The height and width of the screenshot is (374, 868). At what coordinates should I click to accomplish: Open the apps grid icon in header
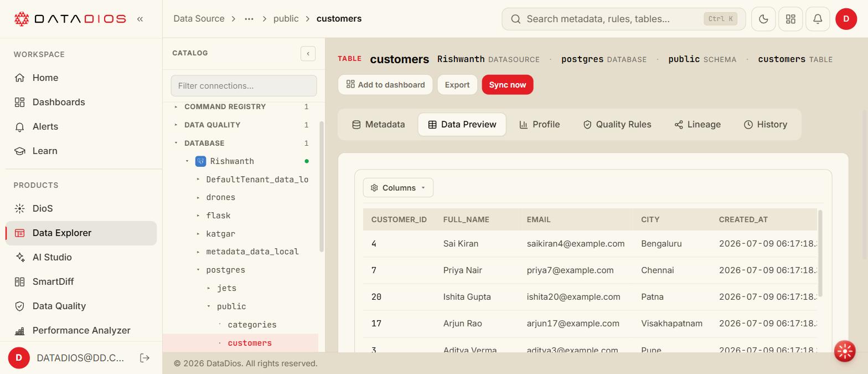(x=790, y=19)
